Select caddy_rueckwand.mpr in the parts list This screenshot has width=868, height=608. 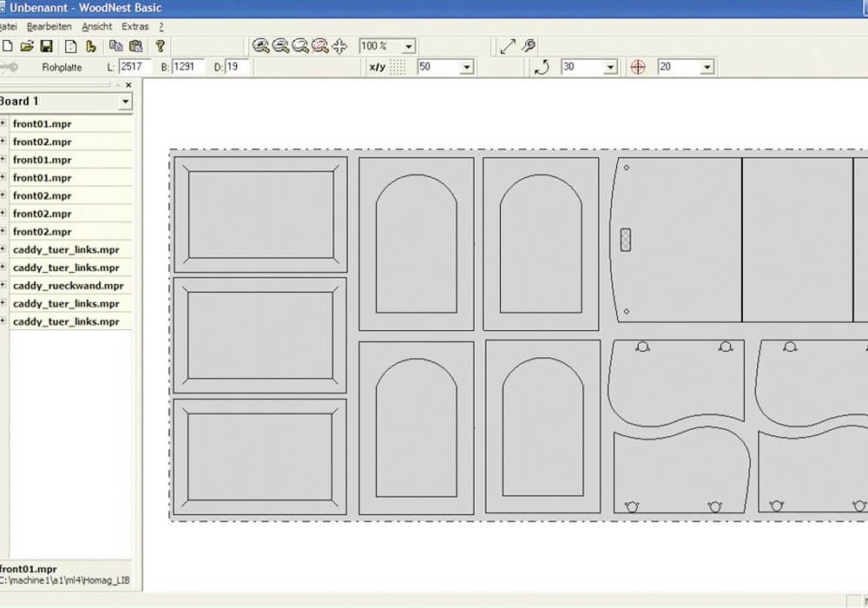point(68,286)
